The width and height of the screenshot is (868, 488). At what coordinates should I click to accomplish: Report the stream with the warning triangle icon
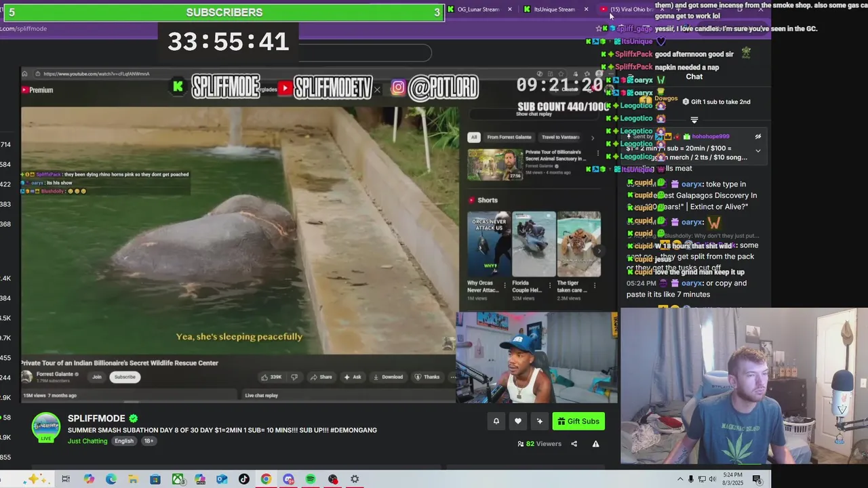pyautogui.click(x=595, y=444)
